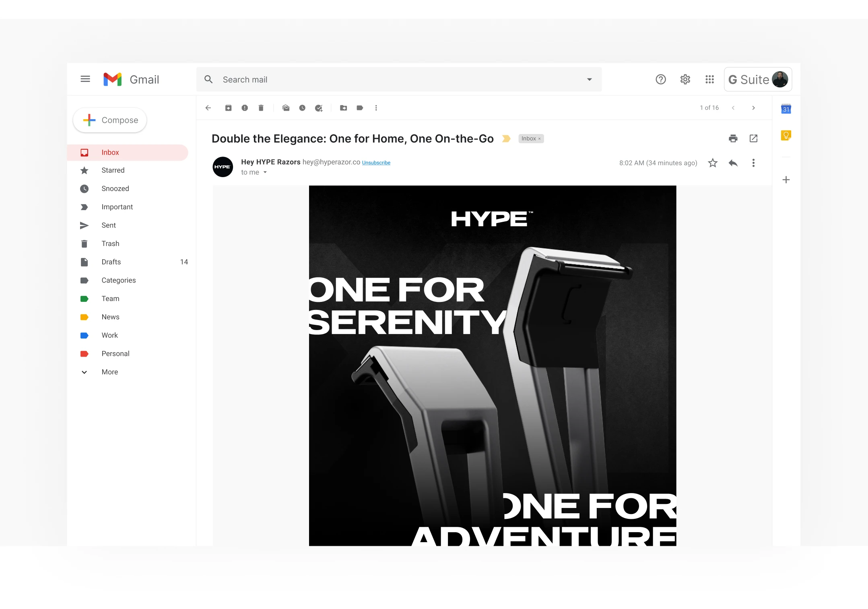The image size is (868, 609).
Task: Click the Unsubscribe link
Action: click(376, 163)
